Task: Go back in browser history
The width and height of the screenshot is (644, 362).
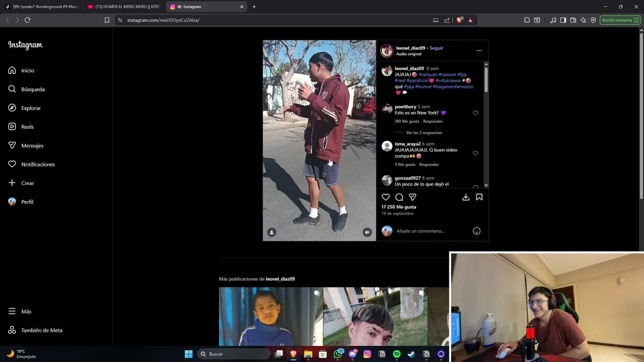Action: click(x=7, y=20)
